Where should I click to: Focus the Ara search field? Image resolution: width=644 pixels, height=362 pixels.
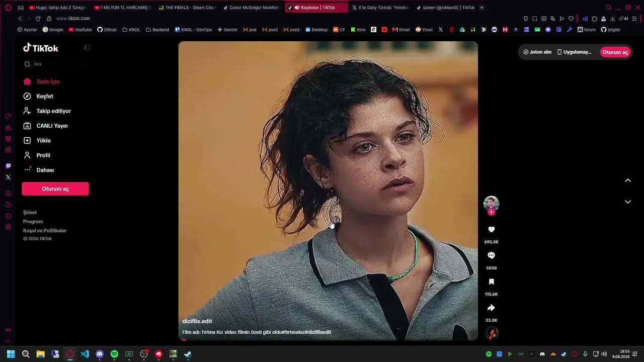pos(55,64)
